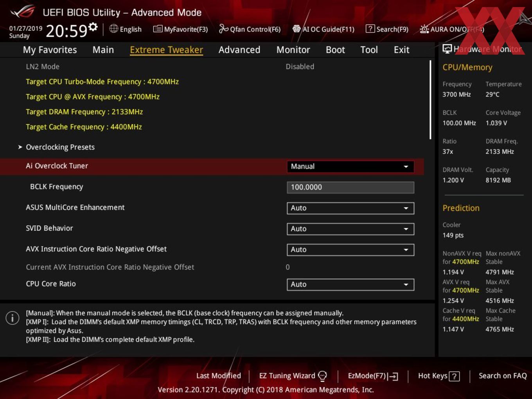Screen dimensions: 532x399
Task: Open the Tool tab
Action: coord(369,50)
